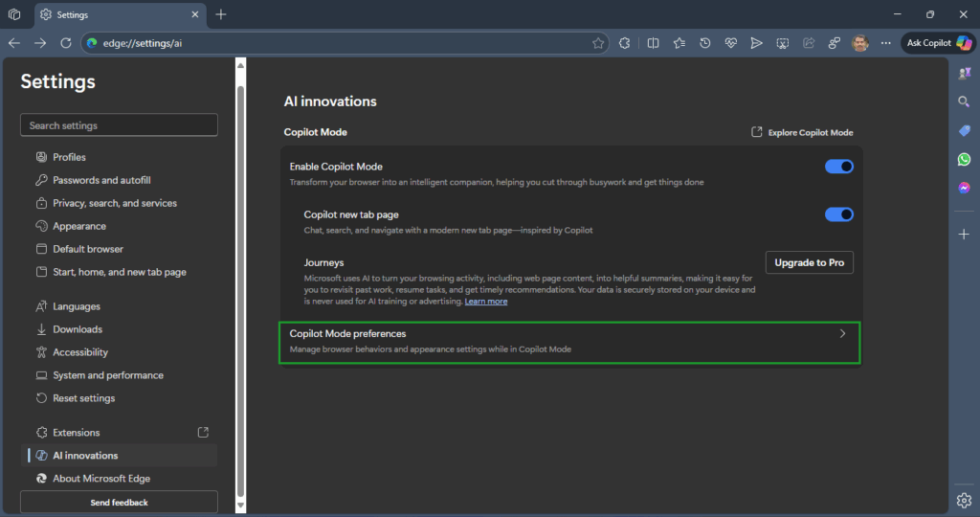
Task: Expand Copilot Mode preferences chevron
Action: point(842,334)
